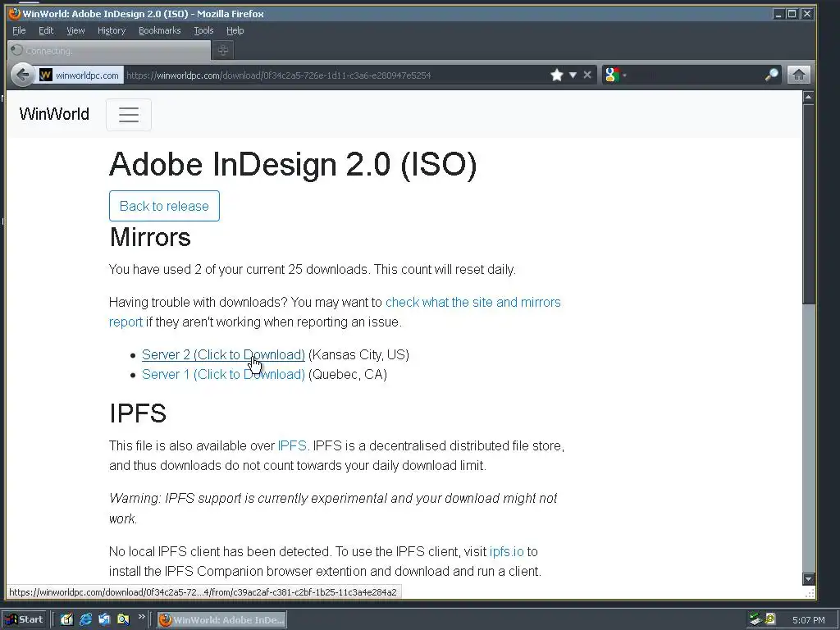Launch Outlook Express quick launch icon
Image resolution: width=840 pixels, height=630 pixels.
104,619
